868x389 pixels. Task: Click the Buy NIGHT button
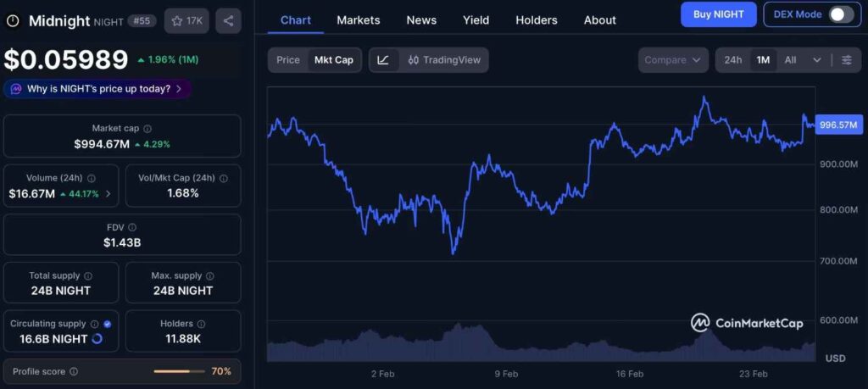(x=718, y=14)
